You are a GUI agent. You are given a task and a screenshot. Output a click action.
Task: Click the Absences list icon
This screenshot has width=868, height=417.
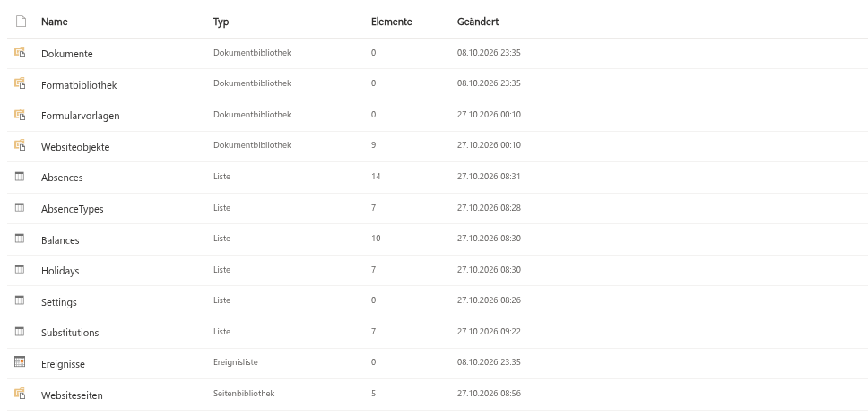click(20, 177)
